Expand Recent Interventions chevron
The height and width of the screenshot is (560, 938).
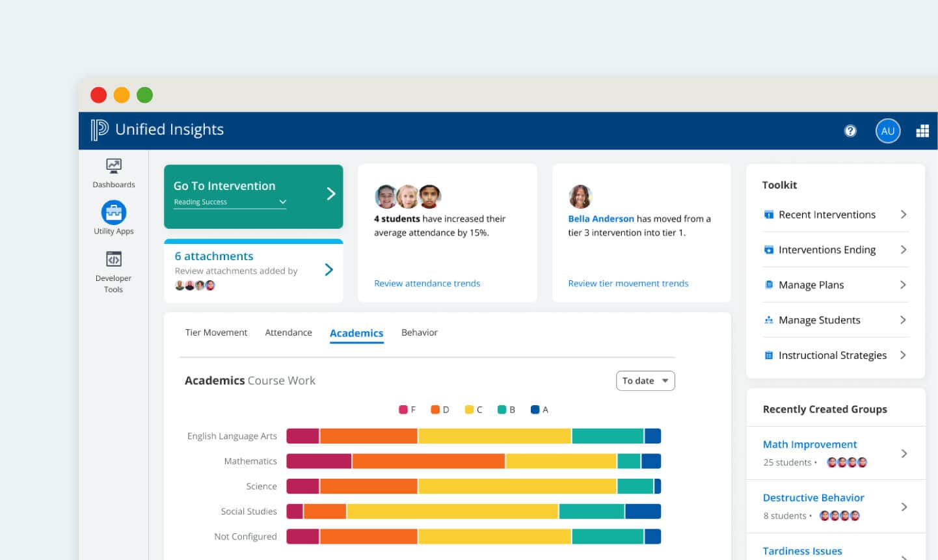pos(904,215)
